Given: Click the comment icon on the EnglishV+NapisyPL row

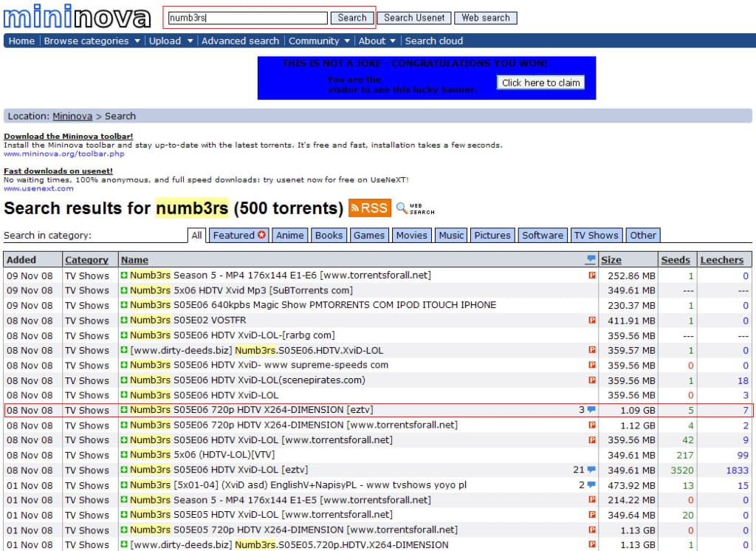Looking at the screenshot, I should [x=591, y=485].
